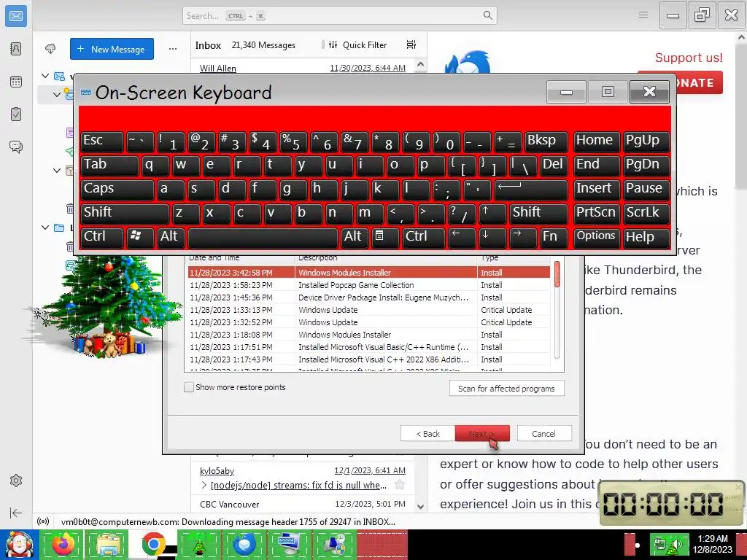This screenshot has width=747, height=560.
Task: Toggle the Caps key on keyboard
Action: 117,189
